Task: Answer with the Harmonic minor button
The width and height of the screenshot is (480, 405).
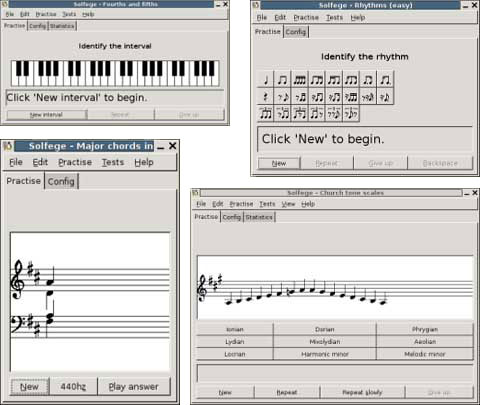Action: point(325,354)
